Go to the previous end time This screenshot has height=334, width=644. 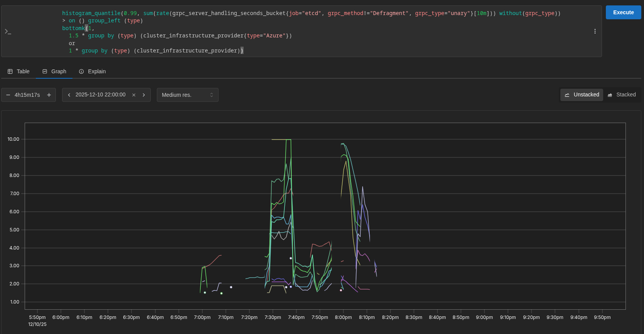69,95
